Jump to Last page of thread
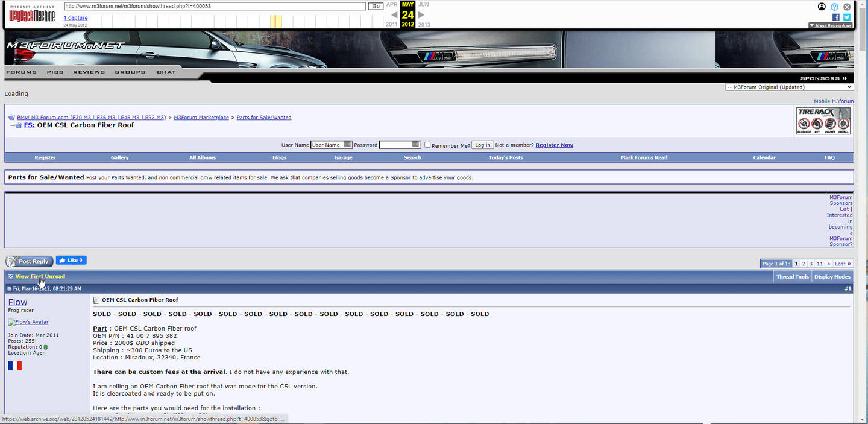The image size is (868, 424). (843, 264)
